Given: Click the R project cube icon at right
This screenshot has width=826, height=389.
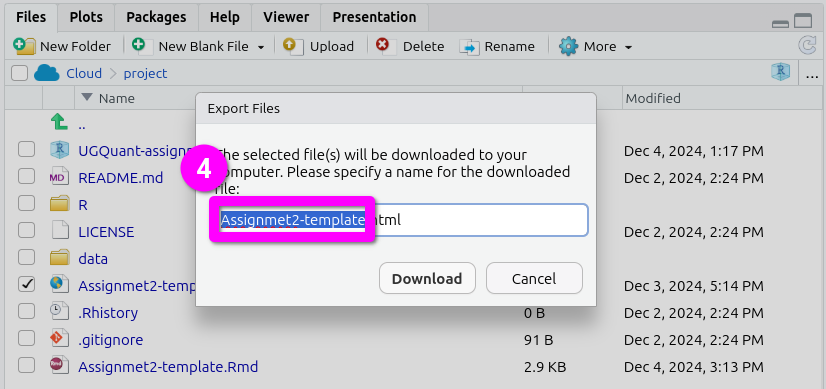Looking at the screenshot, I should click(x=781, y=72).
